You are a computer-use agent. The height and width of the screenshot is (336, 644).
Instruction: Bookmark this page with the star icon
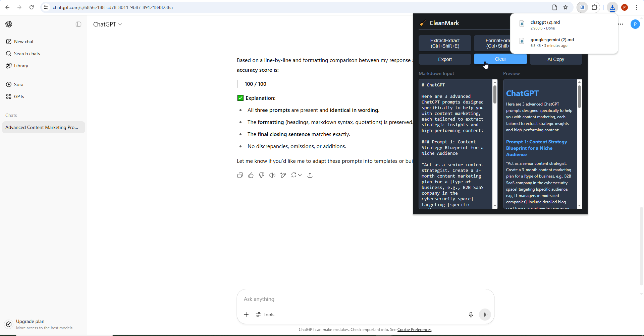[566, 7]
